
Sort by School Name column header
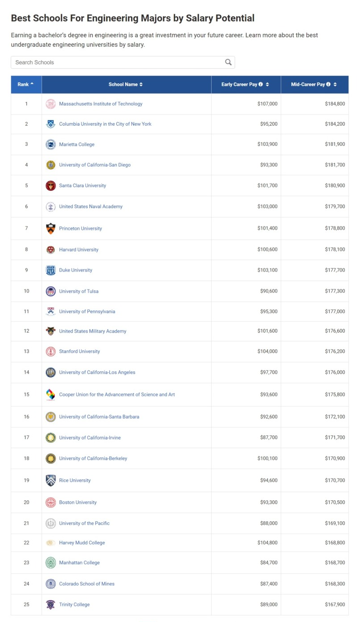tap(126, 84)
